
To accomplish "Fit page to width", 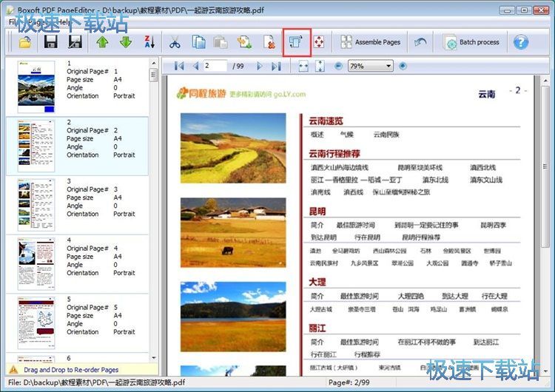I will point(303,66).
